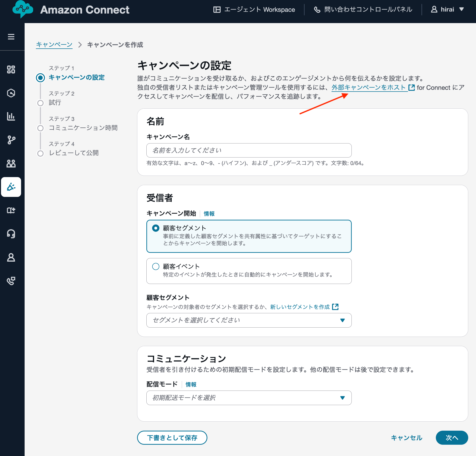This screenshot has width=476, height=456.
Task: Select the 顧客イベント radio option
Action: 156,266
